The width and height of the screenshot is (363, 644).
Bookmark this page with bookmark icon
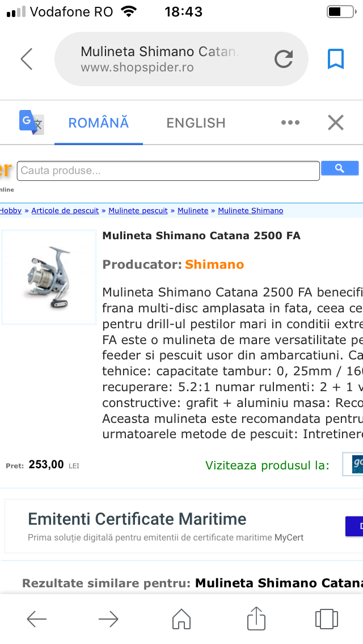(336, 59)
